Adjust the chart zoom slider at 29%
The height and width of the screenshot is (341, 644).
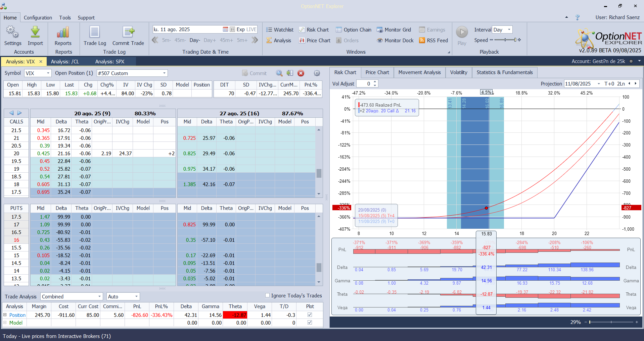coord(611,322)
